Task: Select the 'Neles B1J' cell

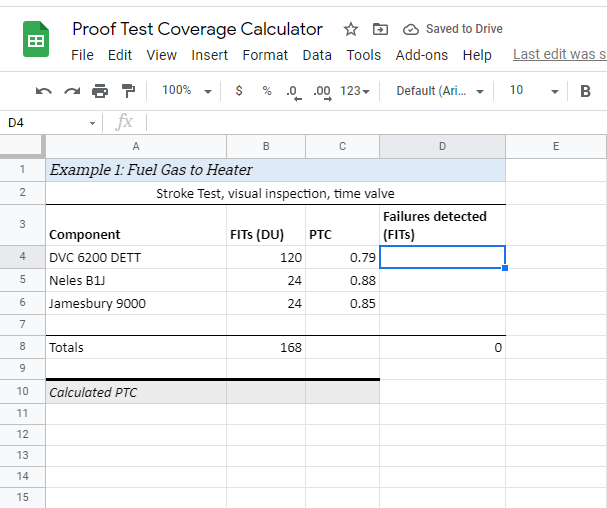Action: click(x=136, y=280)
